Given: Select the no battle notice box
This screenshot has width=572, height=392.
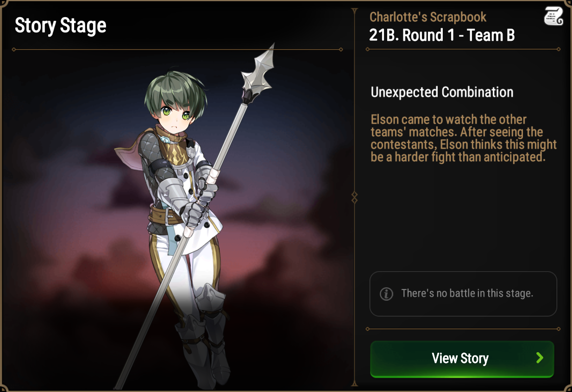Looking at the screenshot, I should point(463,294).
